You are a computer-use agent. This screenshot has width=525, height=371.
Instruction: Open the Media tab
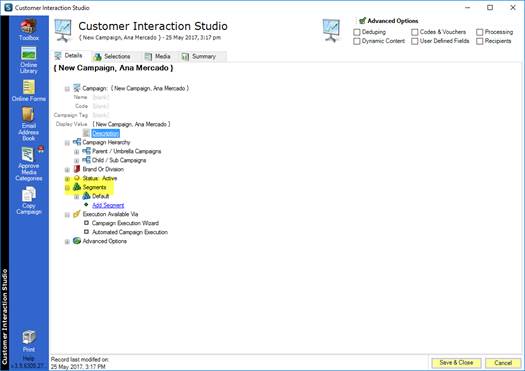(x=158, y=57)
